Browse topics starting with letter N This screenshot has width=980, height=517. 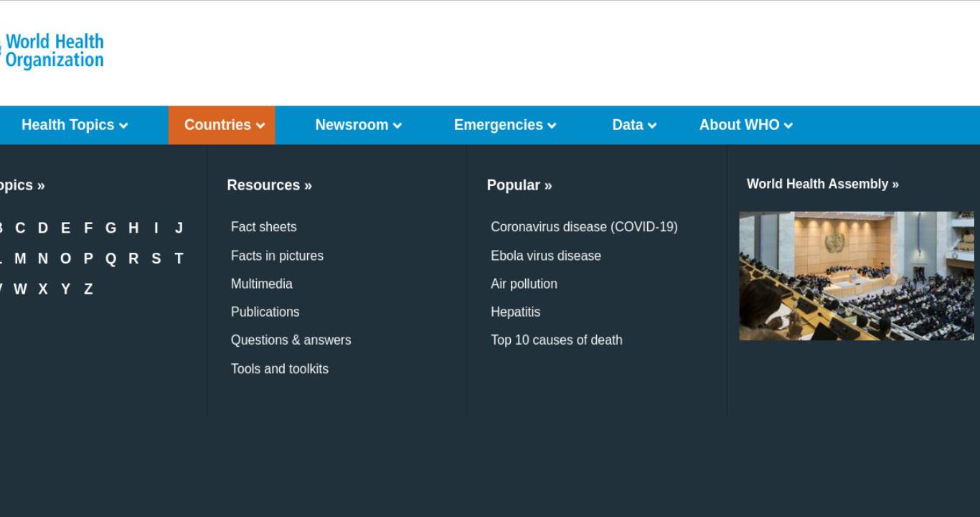[43, 258]
